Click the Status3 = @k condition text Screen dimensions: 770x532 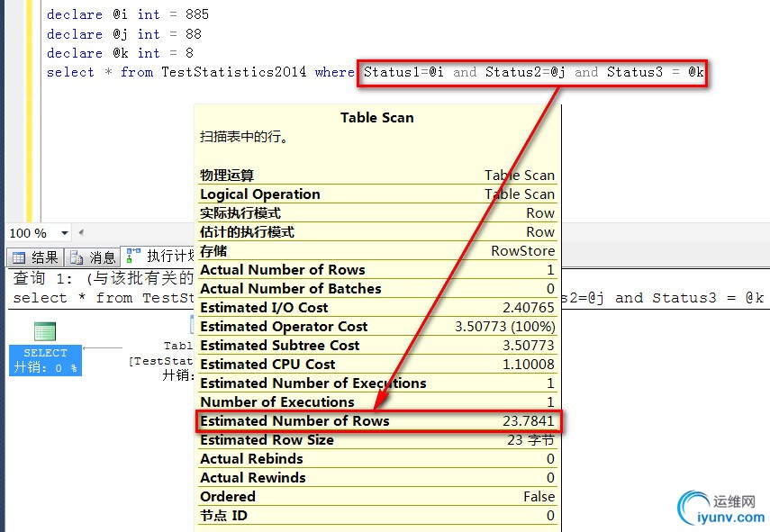[x=655, y=72]
